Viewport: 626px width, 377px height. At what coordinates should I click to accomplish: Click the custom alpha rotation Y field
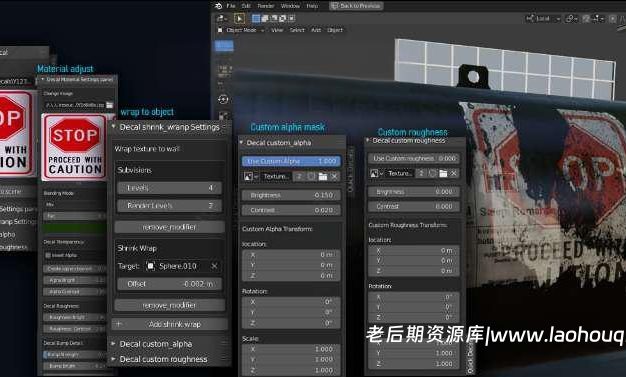291,312
